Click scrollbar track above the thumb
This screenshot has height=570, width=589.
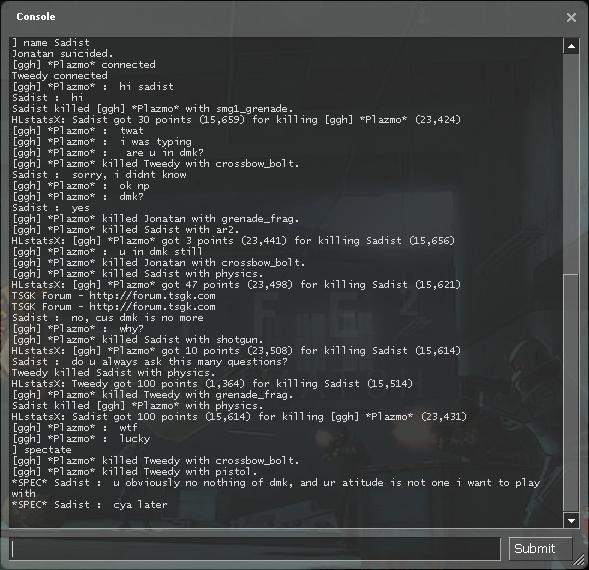tap(571, 164)
